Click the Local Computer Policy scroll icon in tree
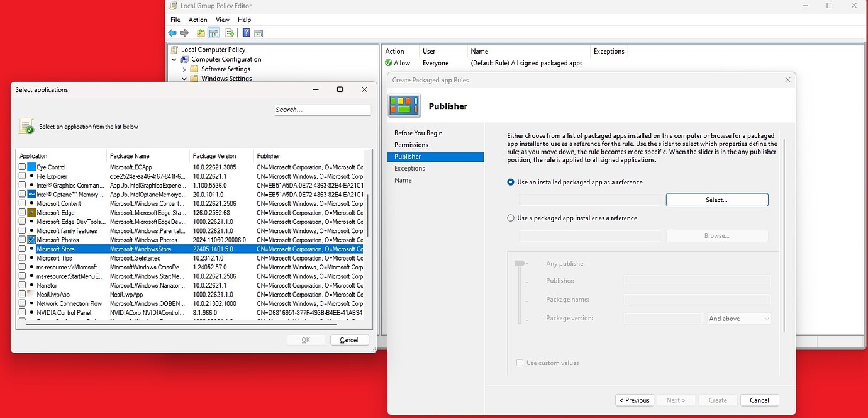Screen dimensions: 868x418 click(x=175, y=50)
